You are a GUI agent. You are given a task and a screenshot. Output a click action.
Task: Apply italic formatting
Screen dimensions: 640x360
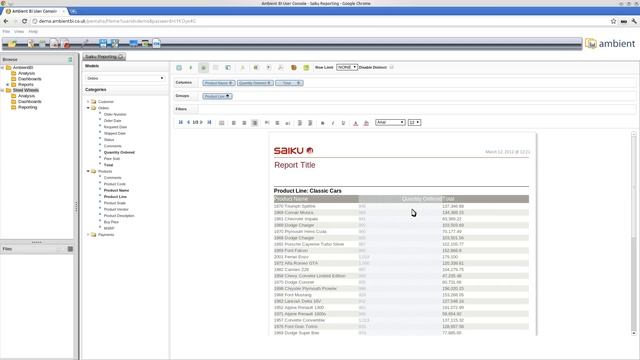[333, 123]
